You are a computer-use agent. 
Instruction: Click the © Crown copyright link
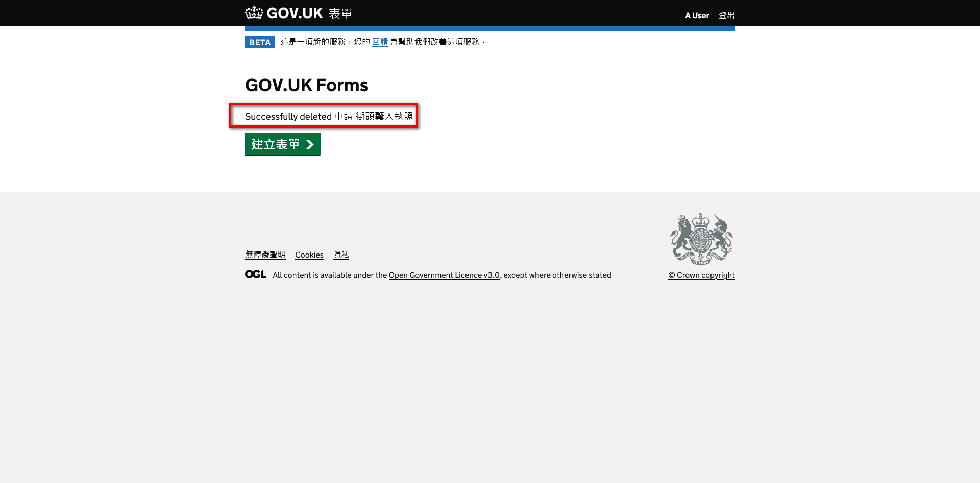coord(701,275)
